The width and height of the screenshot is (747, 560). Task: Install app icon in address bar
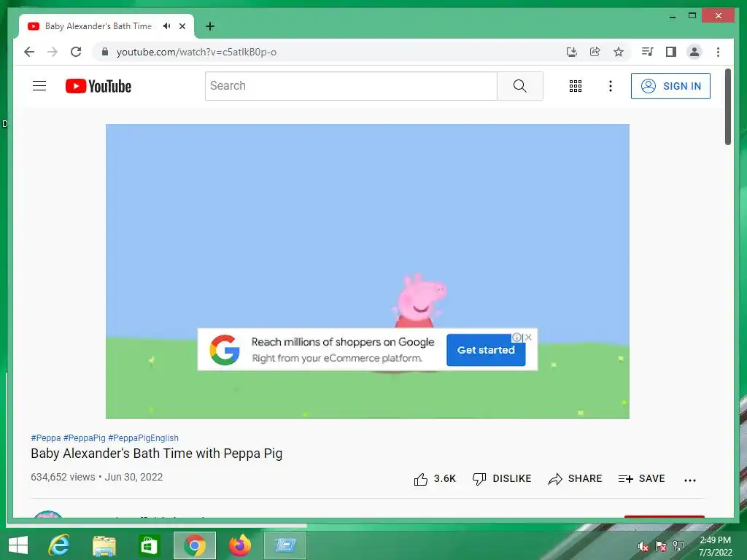[x=572, y=52]
